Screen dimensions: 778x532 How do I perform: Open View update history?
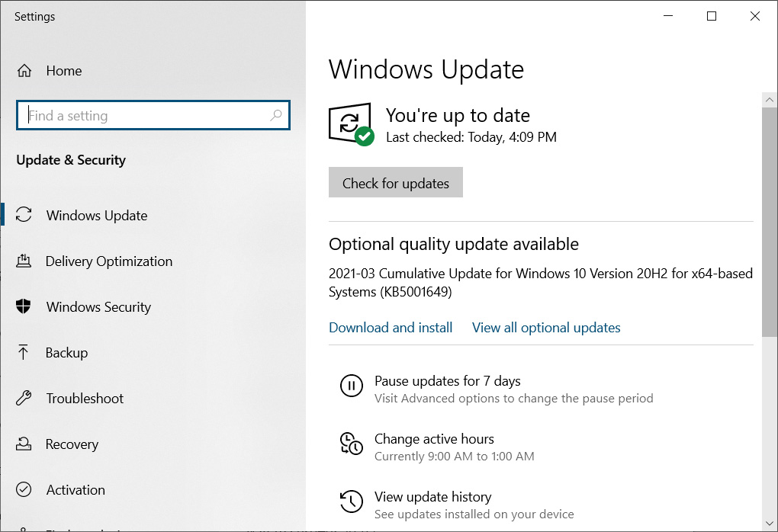432,497
